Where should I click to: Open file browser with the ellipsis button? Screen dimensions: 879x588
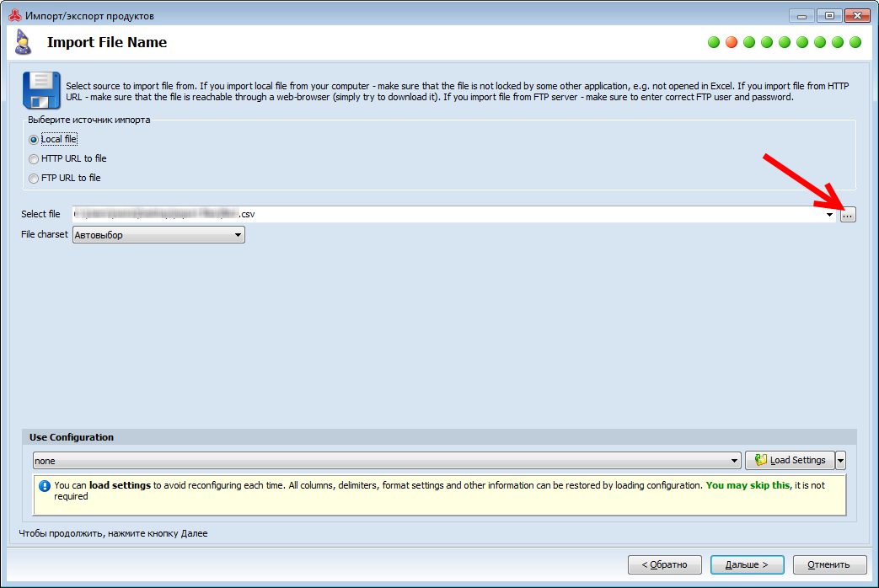[848, 215]
